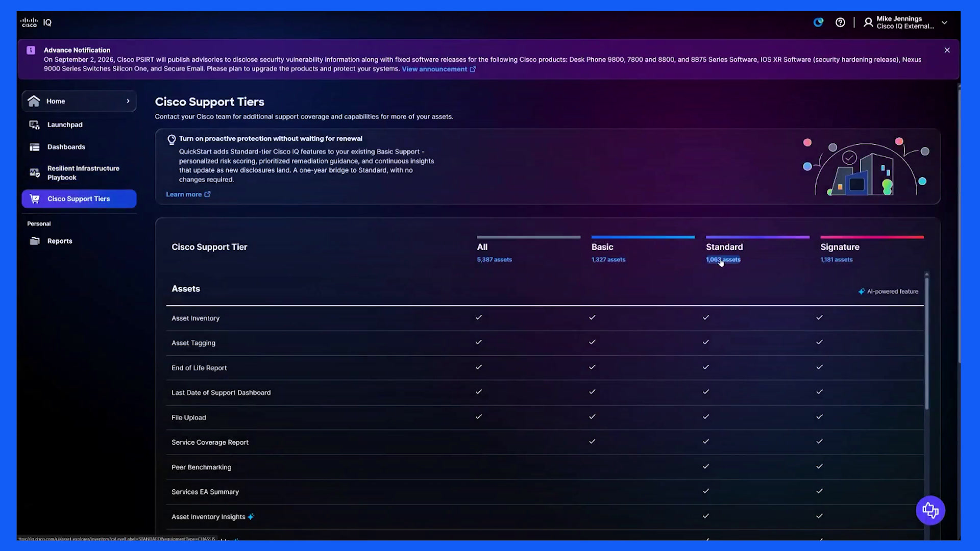This screenshot has width=980, height=551.
Task: Open Resilient Infrastructure Playbook
Action: [x=83, y=173]
